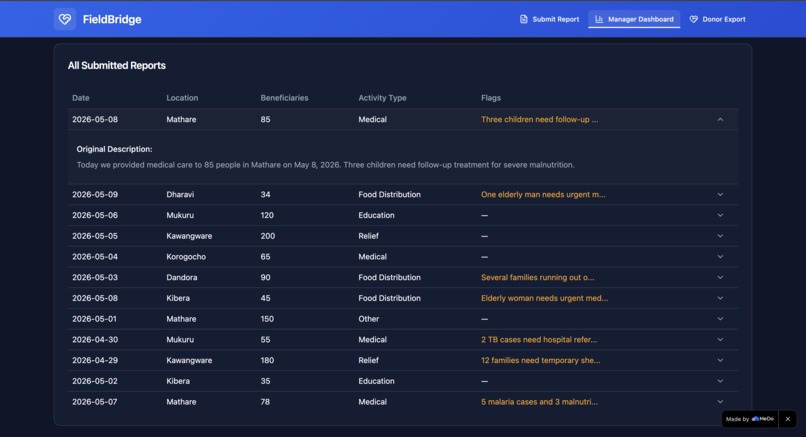Expand the 2026-05-02 Kibera report chevron
806x437 pixels.
tap(720, 381)
